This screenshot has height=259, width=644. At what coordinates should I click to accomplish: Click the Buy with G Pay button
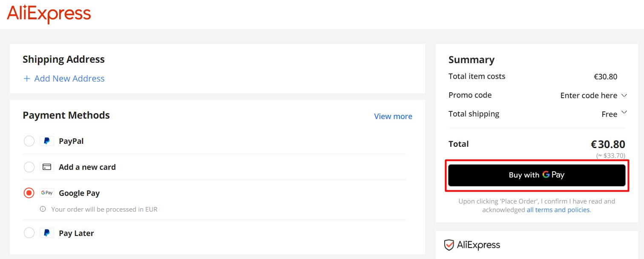click(x=536, y=175)
